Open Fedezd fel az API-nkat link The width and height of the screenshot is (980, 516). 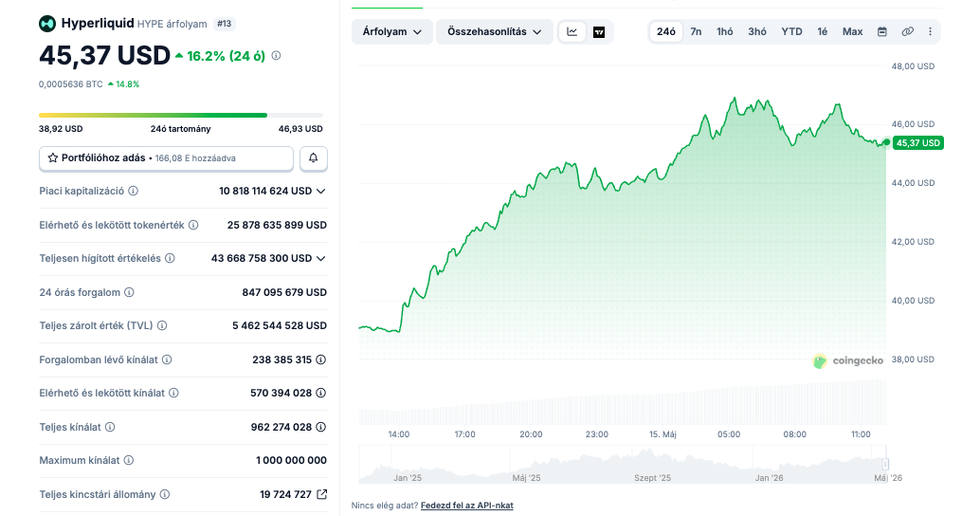pyautogui.click(x=467, y=506)
